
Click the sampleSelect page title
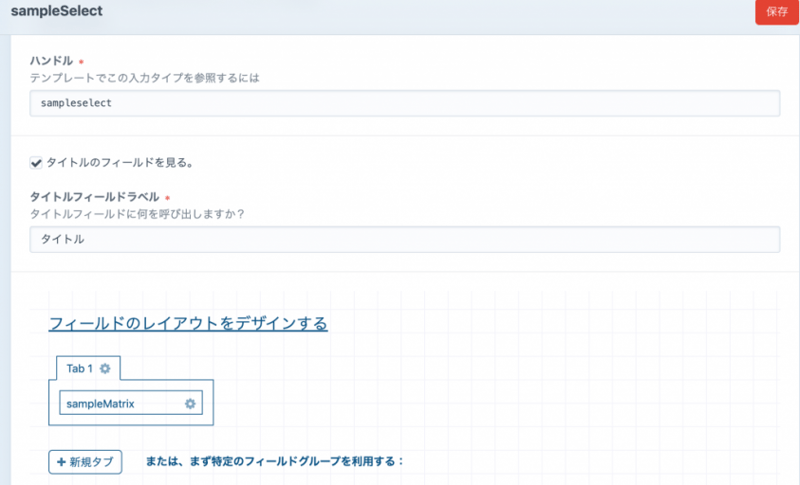point(56,12)
